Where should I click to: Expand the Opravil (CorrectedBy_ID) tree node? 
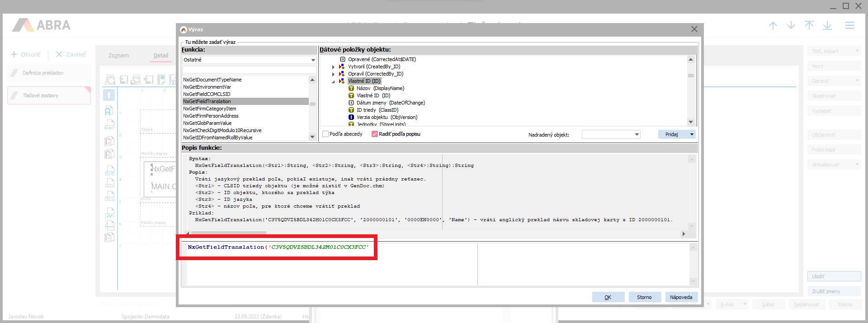334,74
